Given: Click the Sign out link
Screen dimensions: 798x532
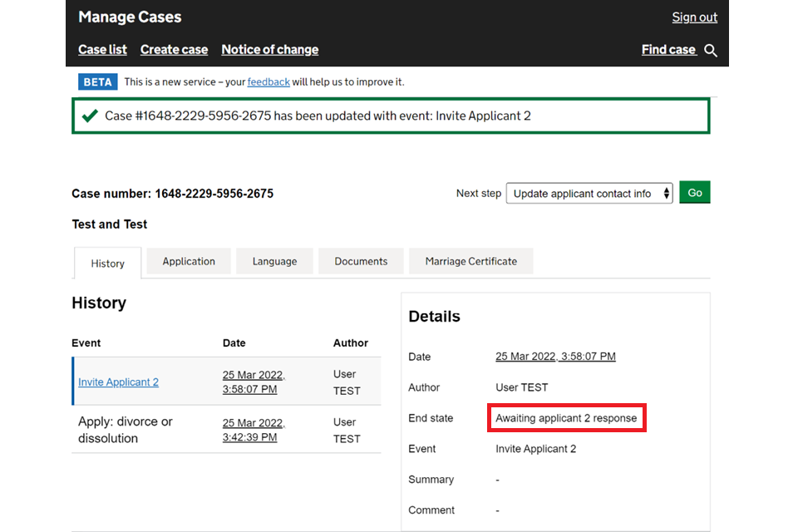Looking at the screenshot, I should 694,17.
